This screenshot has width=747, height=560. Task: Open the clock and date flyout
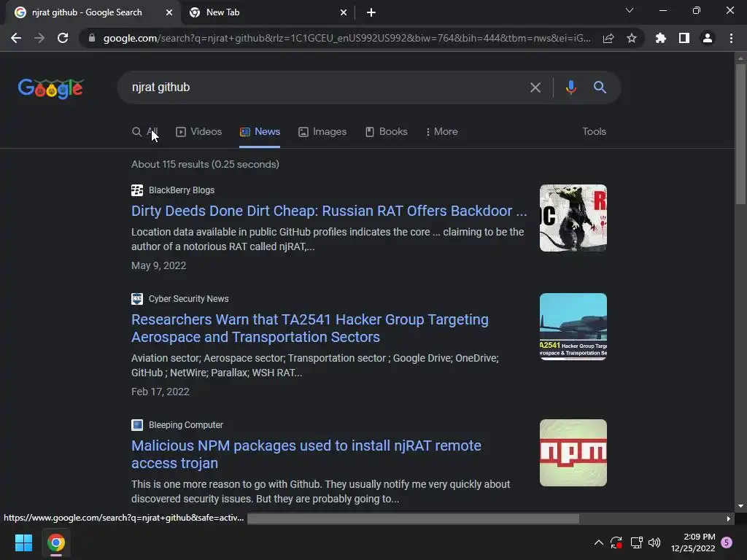click(693, 542)
